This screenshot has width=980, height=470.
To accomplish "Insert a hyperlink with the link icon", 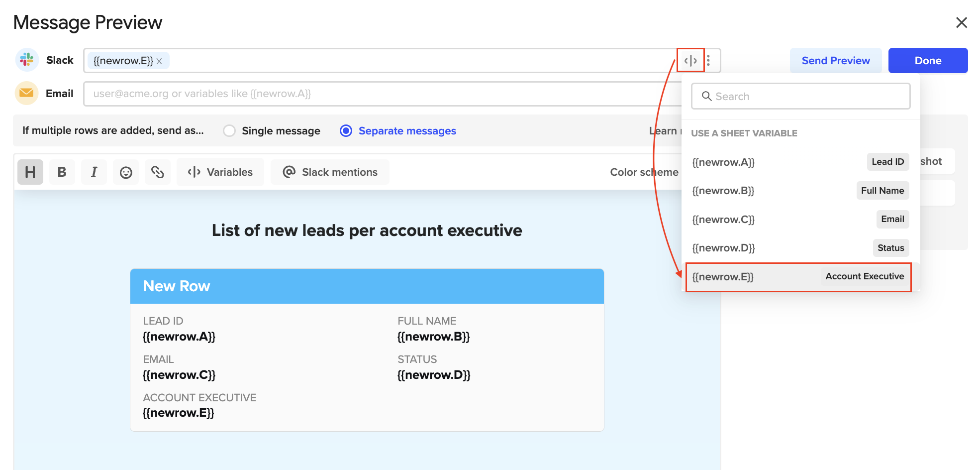I will coord(158,172).
